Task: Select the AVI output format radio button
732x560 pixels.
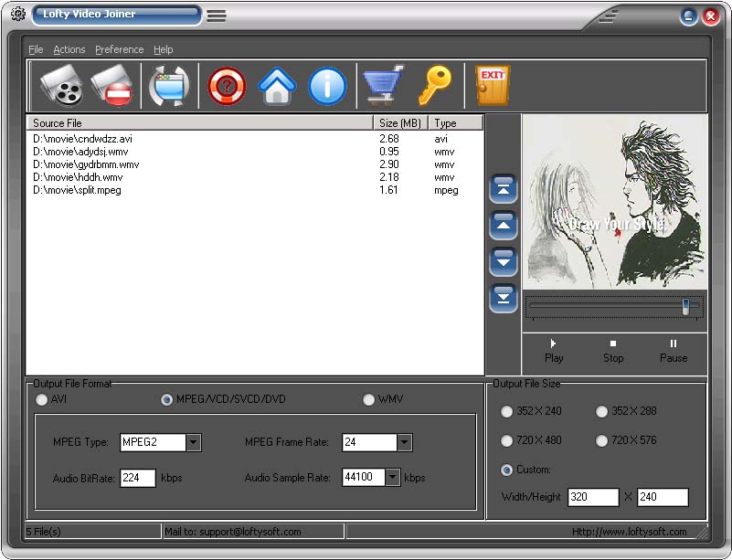Action: click(41, 399)
